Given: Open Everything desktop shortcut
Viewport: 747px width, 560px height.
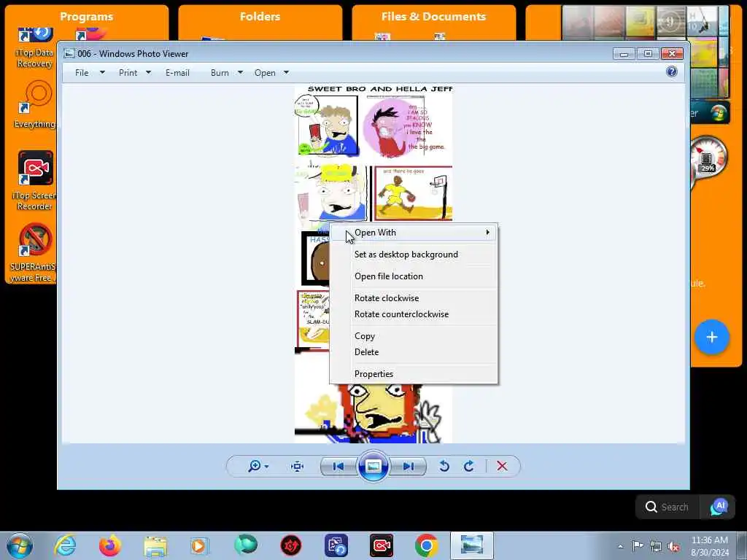Looking at the screenshot, I should [x=35, y=105].
